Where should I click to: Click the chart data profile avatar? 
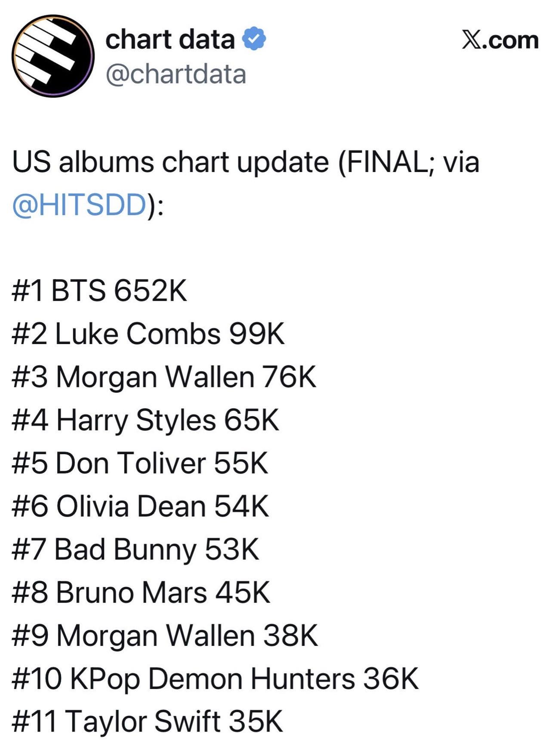[x=53, y=56]
